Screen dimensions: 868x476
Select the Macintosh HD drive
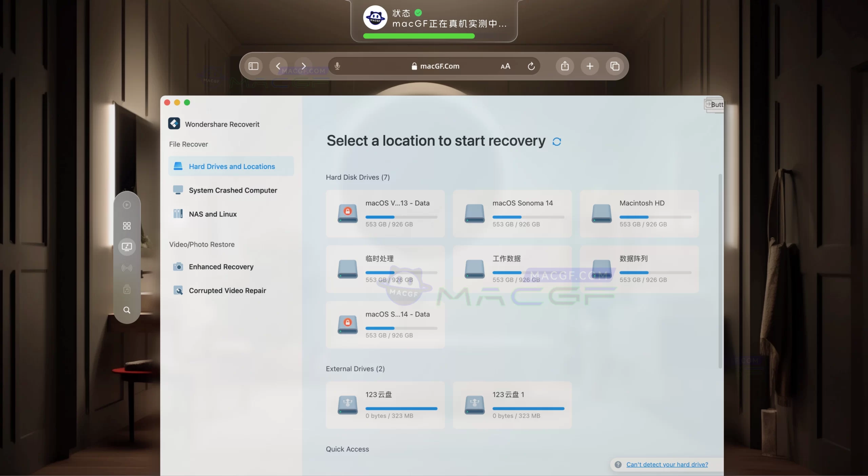[639, 213]
